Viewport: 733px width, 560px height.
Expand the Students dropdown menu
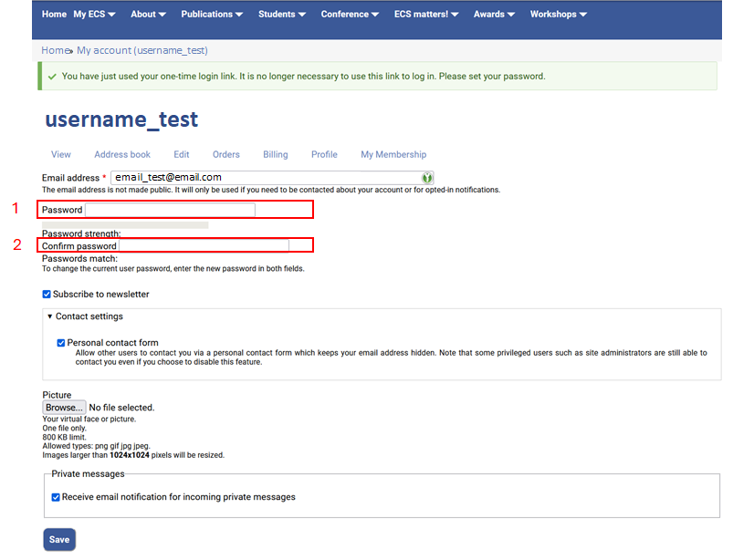283,15
